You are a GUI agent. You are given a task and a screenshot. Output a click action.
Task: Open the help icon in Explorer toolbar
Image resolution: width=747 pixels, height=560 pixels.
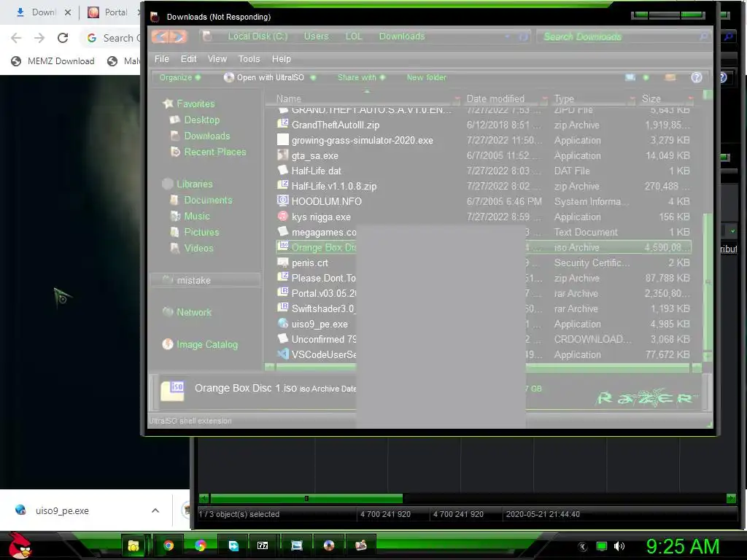[x=696, y=77]
